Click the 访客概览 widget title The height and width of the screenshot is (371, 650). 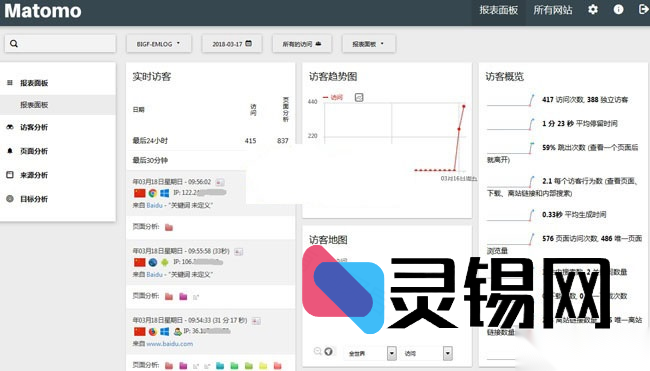[x=505, y=77]
